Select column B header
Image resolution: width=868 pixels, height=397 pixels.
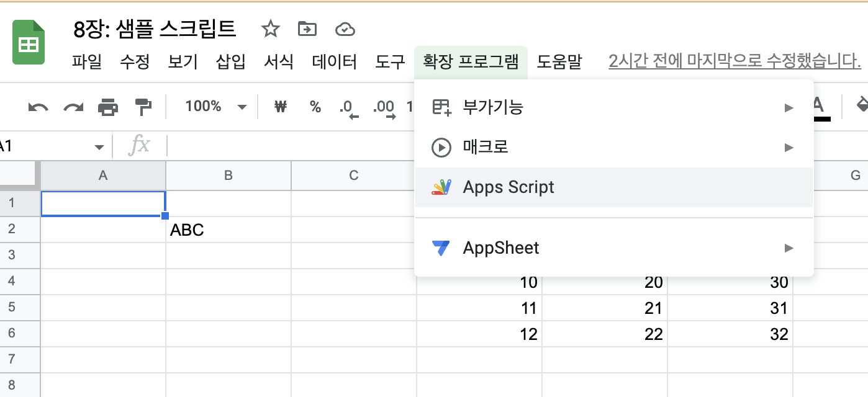(228, 175)
